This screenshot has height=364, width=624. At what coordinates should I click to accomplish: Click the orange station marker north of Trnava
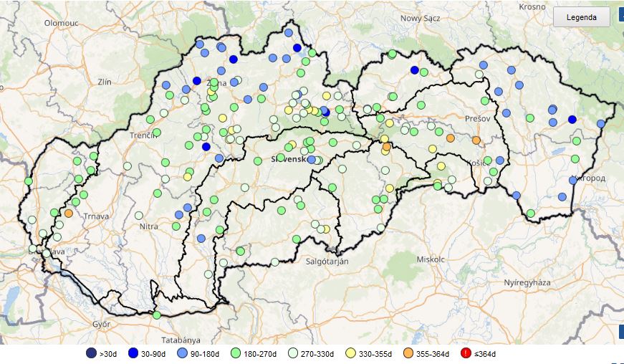pyautogui.click(x=69, y=213)
